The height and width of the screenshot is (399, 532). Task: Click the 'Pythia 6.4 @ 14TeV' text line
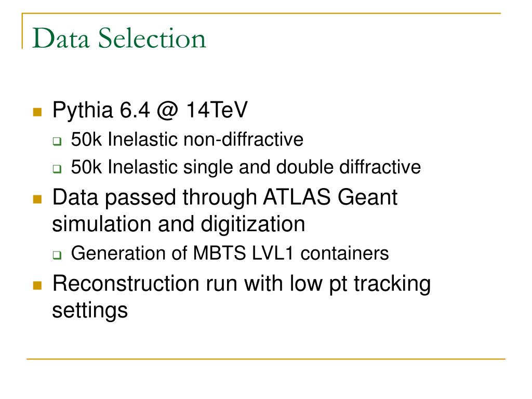point(150,110)
